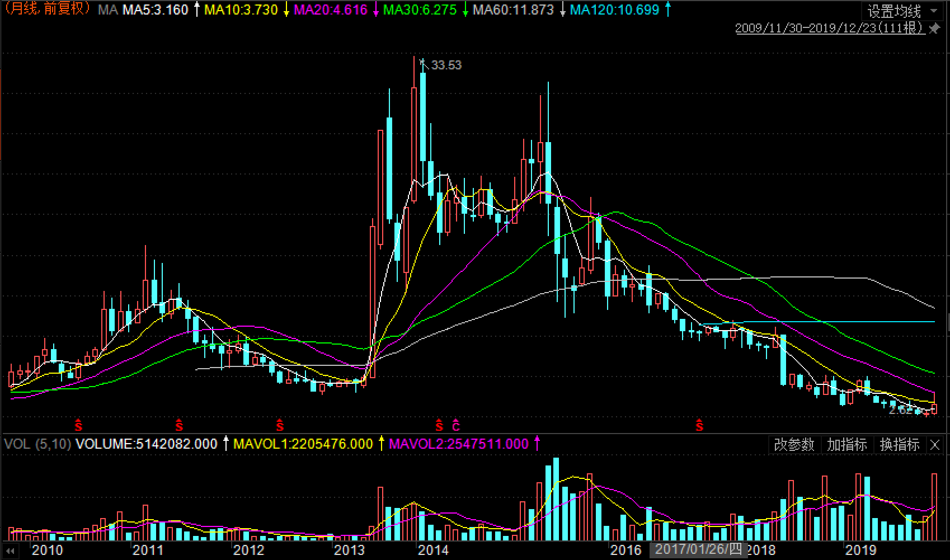
Task: Click the 加指标 button
Action: [846, 445]
